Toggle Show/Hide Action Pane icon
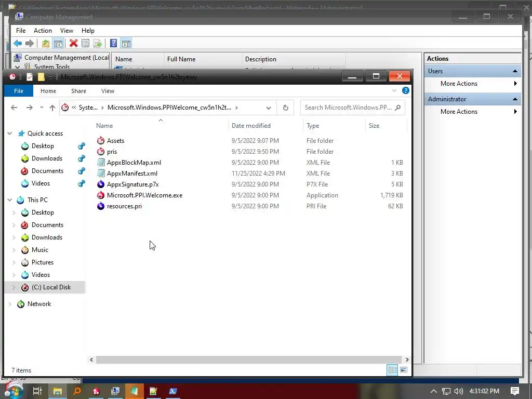The height and width of the screenshot is (399, 532). 126,44
